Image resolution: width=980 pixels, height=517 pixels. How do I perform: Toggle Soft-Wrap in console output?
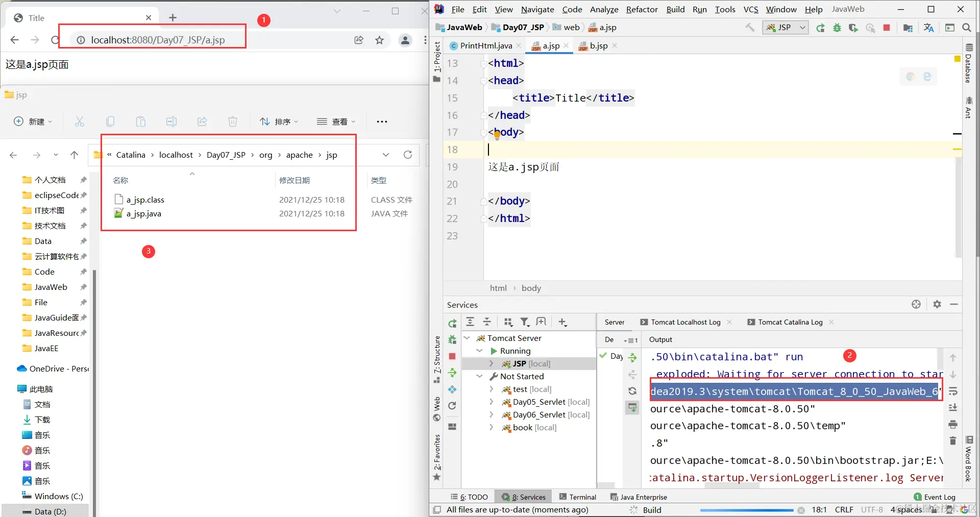click(x=953, y=391)
